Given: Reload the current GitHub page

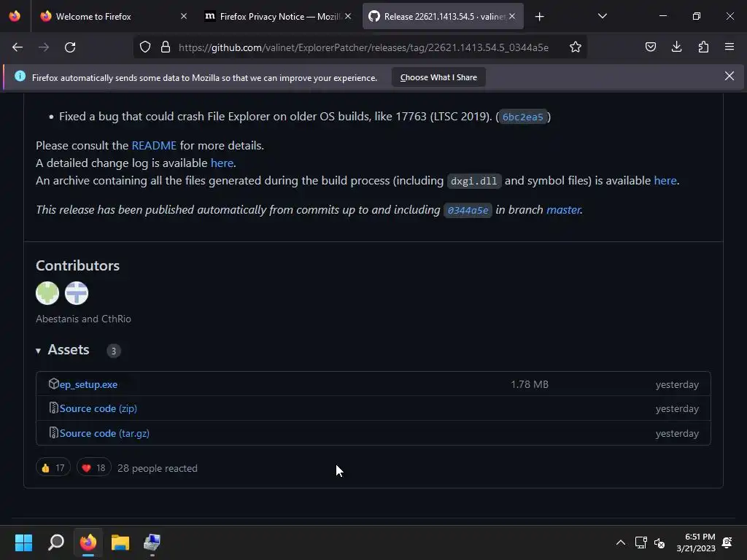Looking at the screenshot, I should (x=70, y=47).
